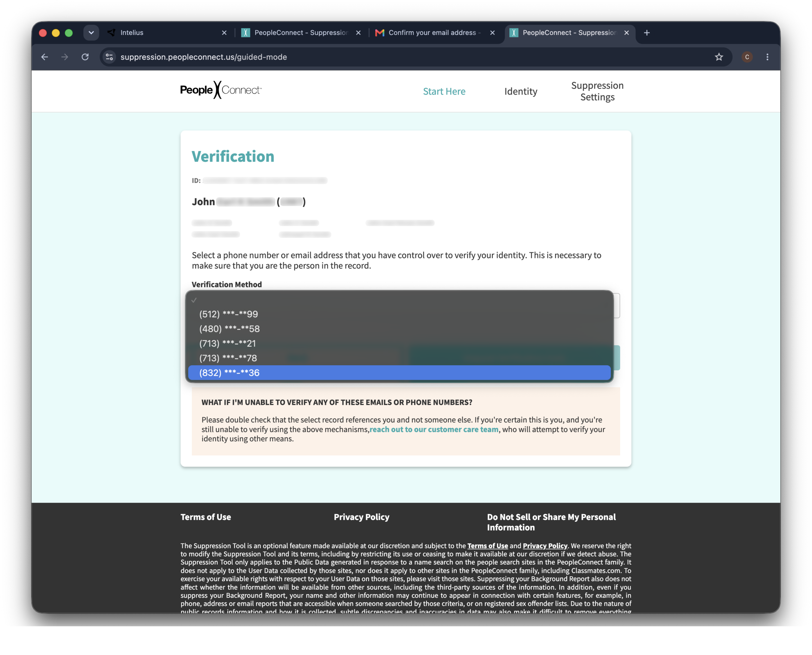Switch to the Gmail Confirm your email tab

coord(435,33)
